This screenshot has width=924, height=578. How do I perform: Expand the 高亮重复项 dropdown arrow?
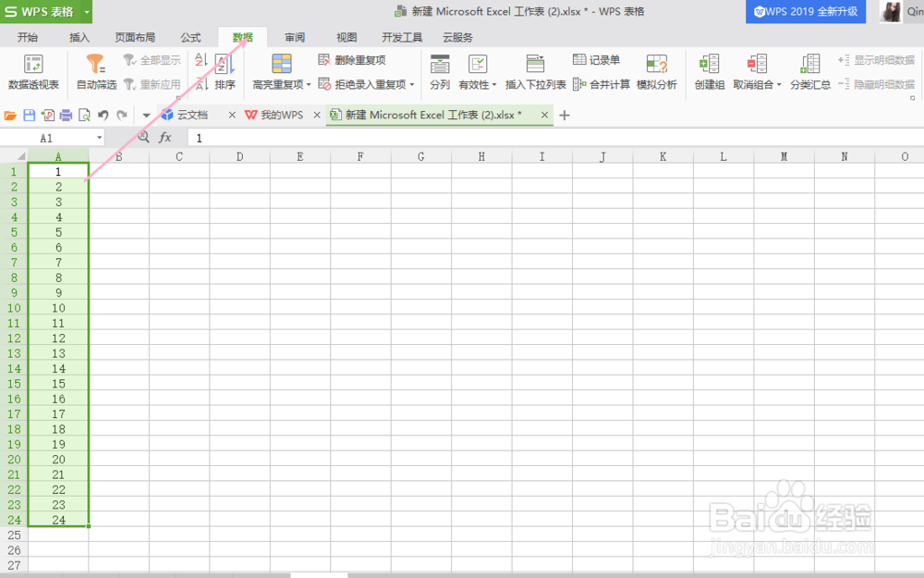point(309,84)
